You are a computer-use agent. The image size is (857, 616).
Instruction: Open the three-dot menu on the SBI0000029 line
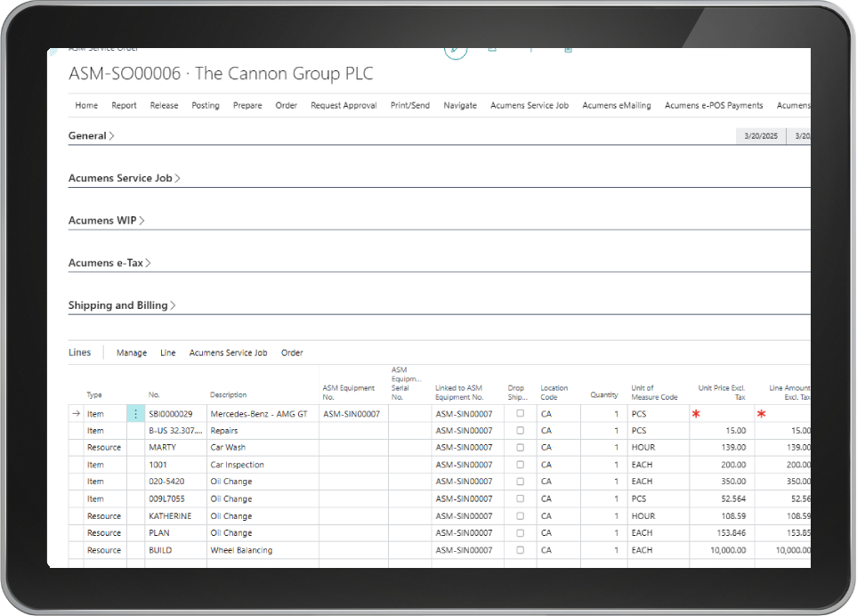[x=135, y=414]
